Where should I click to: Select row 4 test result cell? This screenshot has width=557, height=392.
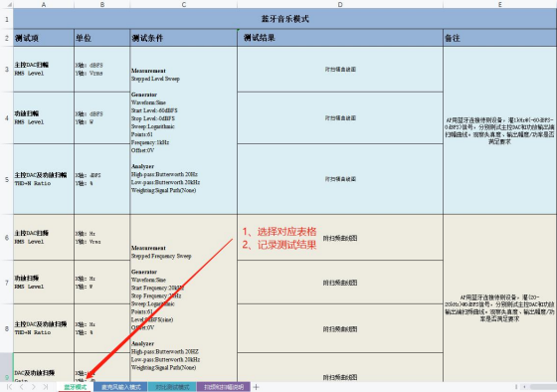(340, 117)
